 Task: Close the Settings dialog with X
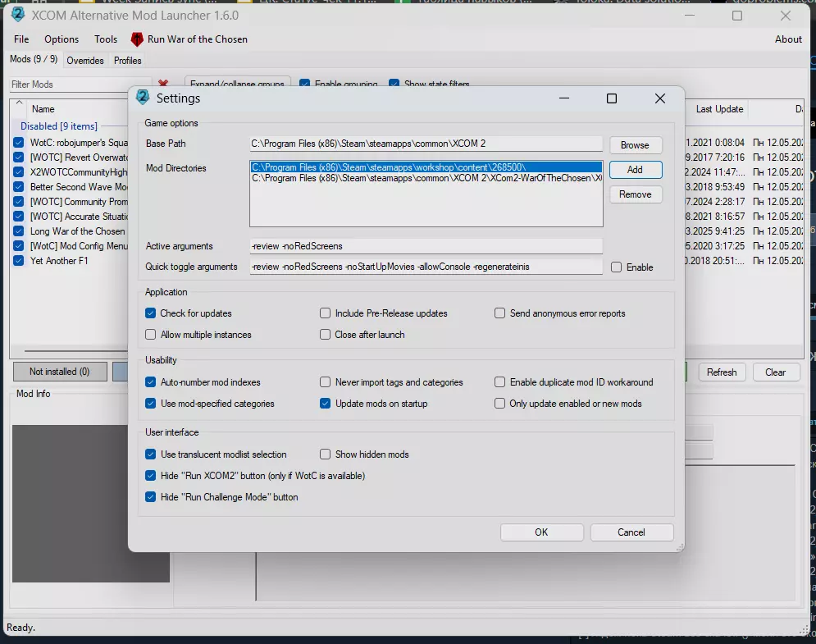[660, 98]
